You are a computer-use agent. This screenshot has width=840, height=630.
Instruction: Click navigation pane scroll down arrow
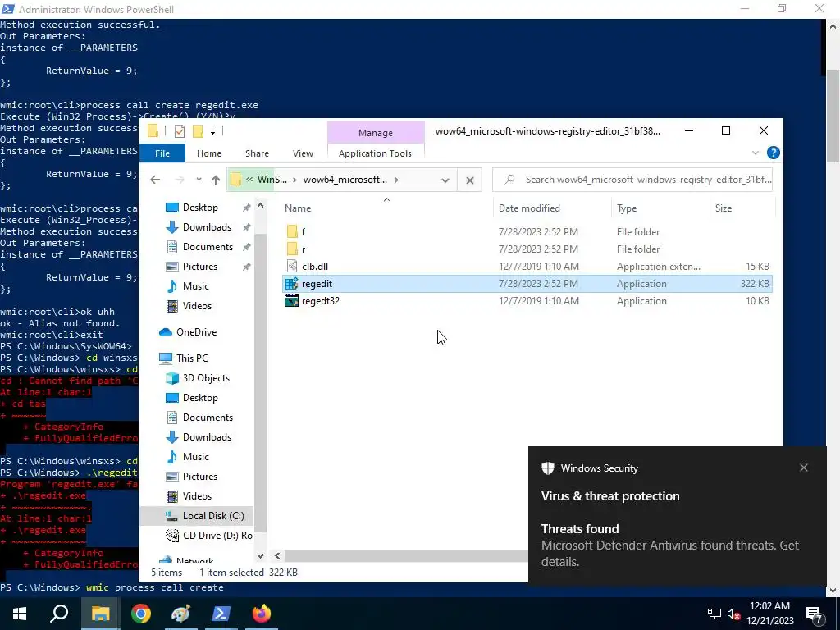pos(260,556)
